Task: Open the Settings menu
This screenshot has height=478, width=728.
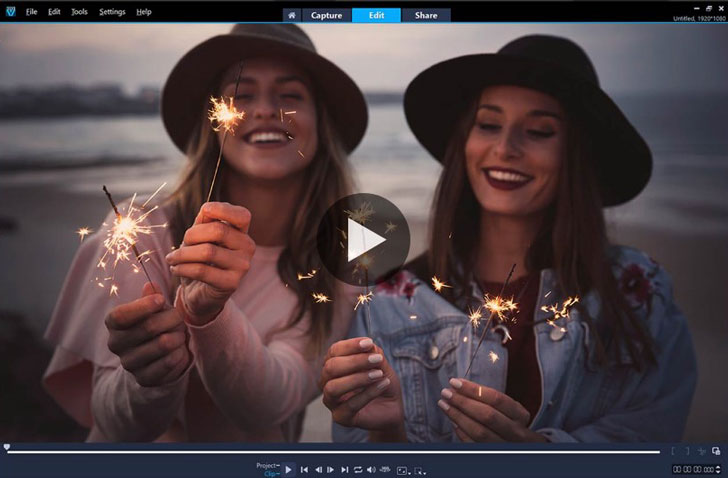Action: point(113,12)
